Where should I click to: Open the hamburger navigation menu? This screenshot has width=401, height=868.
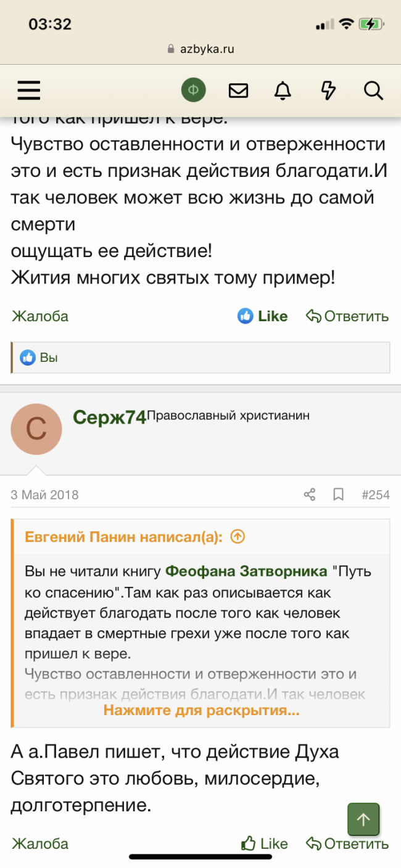point(28,90)
